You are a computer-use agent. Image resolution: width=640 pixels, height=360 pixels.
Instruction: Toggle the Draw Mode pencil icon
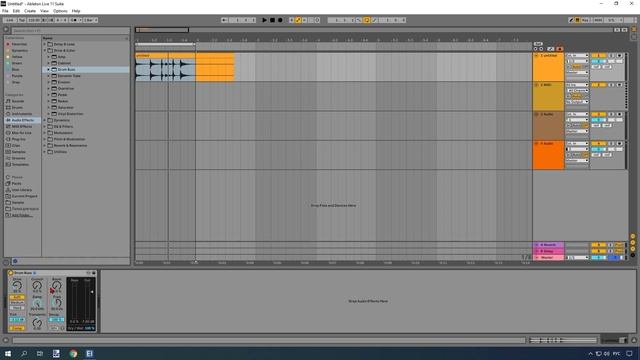coord(571,20)
